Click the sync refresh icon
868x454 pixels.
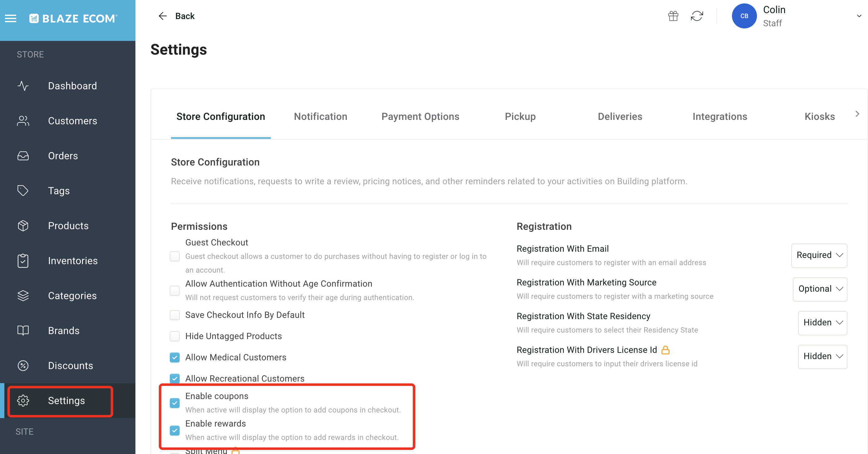697,16
